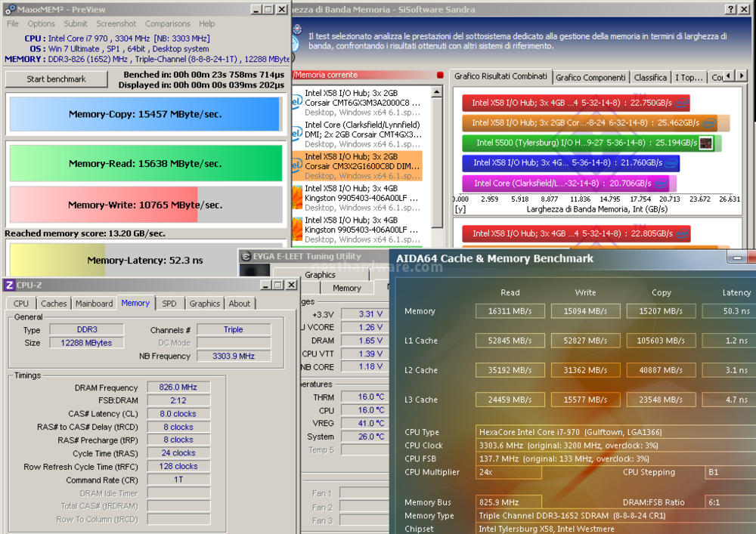Screen dimensions: 756x534
Task: Click the Memory-Copy result bar
Action: (144, 114)
